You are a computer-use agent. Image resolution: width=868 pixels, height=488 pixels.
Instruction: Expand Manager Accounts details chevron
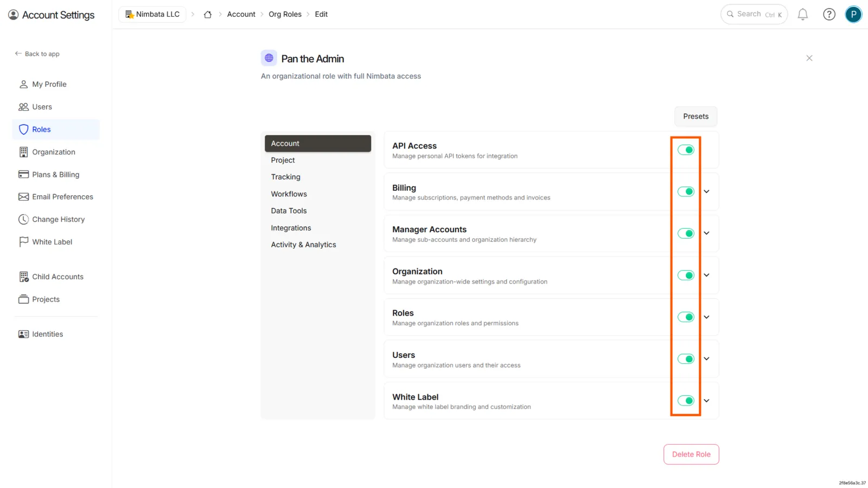[706, 233]
